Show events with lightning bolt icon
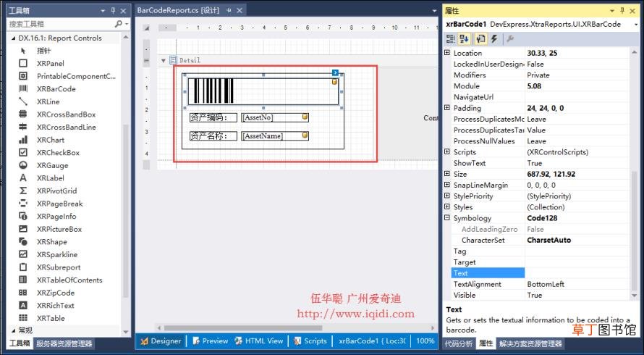This screenshot has height=355, width=644. 494,39
